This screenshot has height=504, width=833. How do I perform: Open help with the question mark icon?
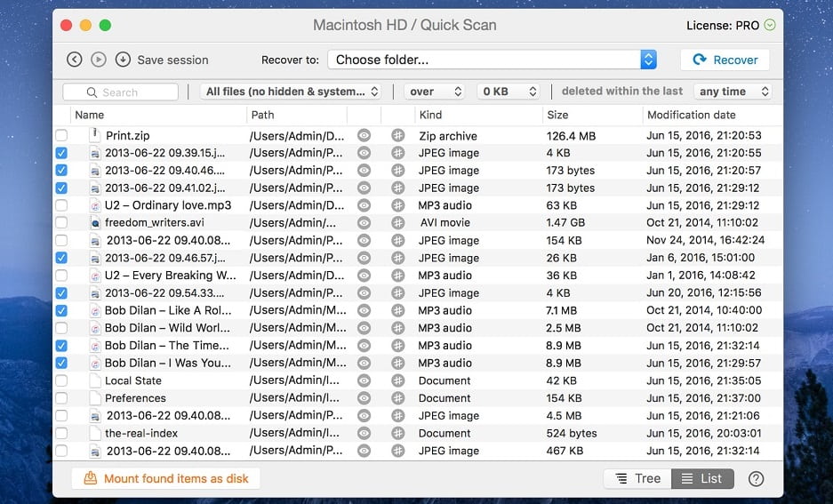coord(756,478)
